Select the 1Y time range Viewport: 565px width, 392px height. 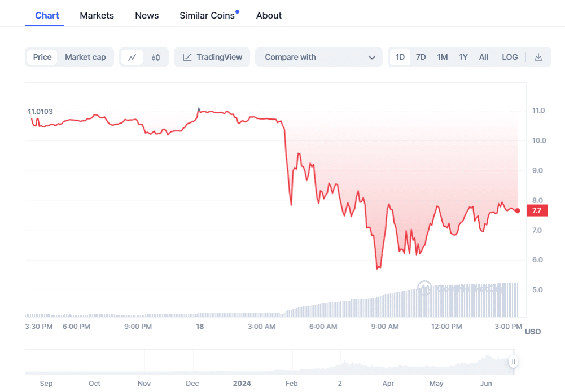(463, 57)
